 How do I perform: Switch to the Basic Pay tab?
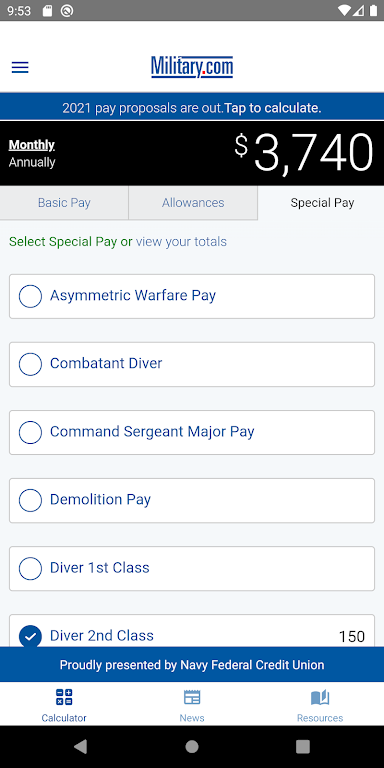[64, 203]
